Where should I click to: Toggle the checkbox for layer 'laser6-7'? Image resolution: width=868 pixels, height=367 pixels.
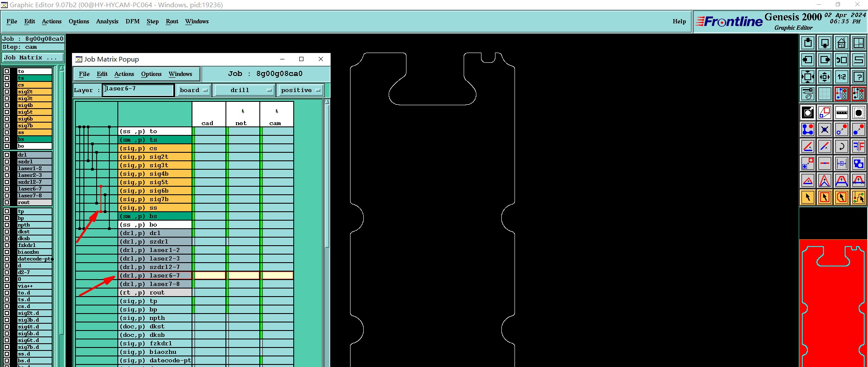(x=7, y=189)
